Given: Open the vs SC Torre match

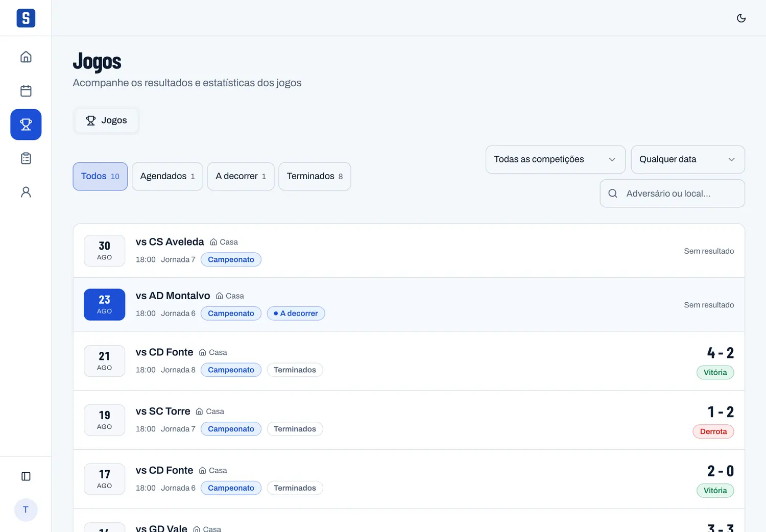Looking at the screenshot, I should 409,420.
